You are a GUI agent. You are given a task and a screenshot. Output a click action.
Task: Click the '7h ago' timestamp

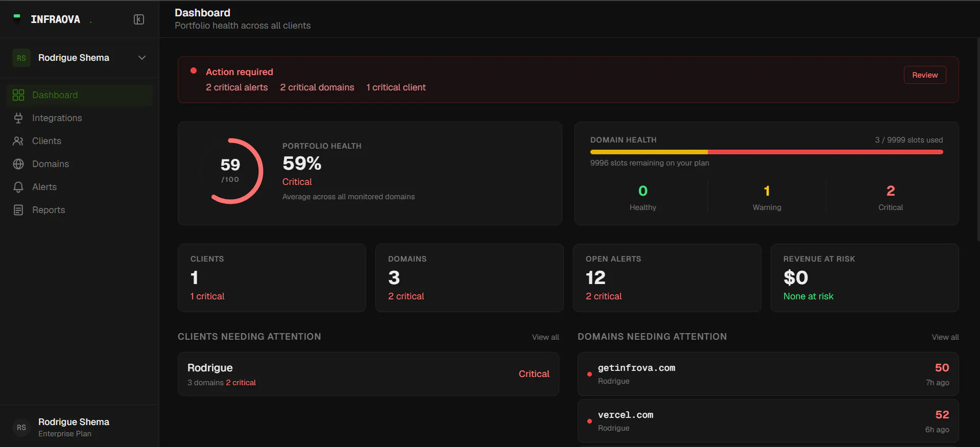point(938,383)
